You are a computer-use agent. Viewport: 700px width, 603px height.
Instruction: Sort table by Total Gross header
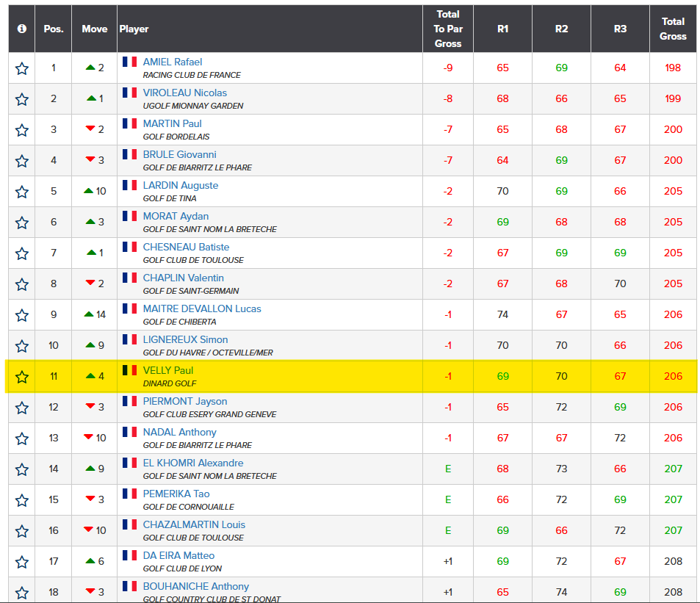coord(672,29)
